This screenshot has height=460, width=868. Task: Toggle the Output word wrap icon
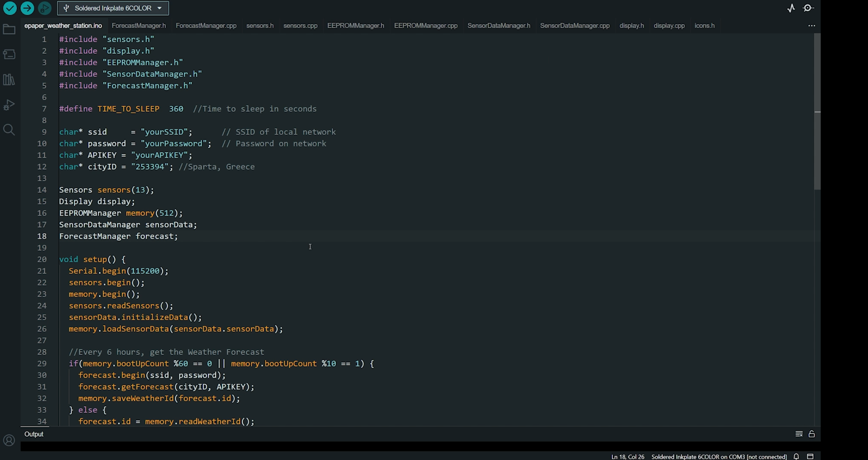799,434
